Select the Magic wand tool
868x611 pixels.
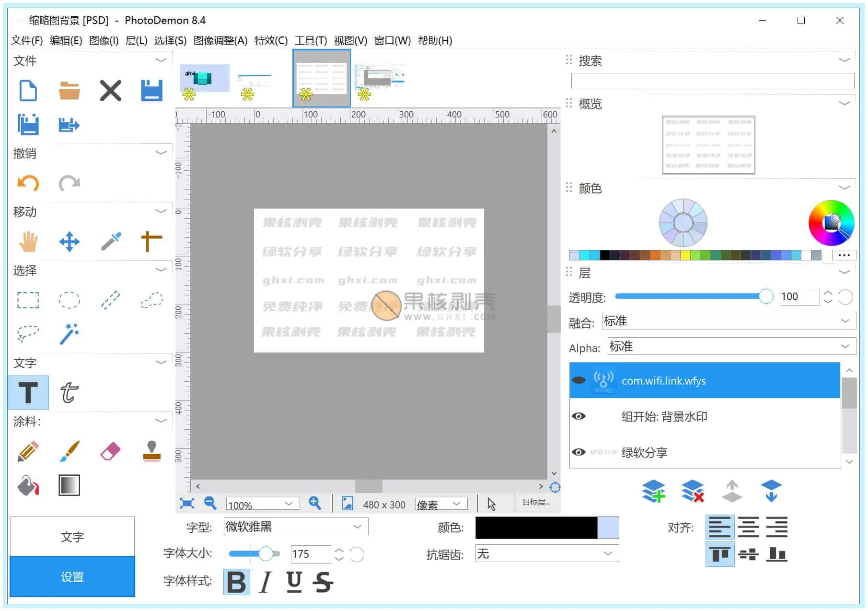[x=69, y=334]
